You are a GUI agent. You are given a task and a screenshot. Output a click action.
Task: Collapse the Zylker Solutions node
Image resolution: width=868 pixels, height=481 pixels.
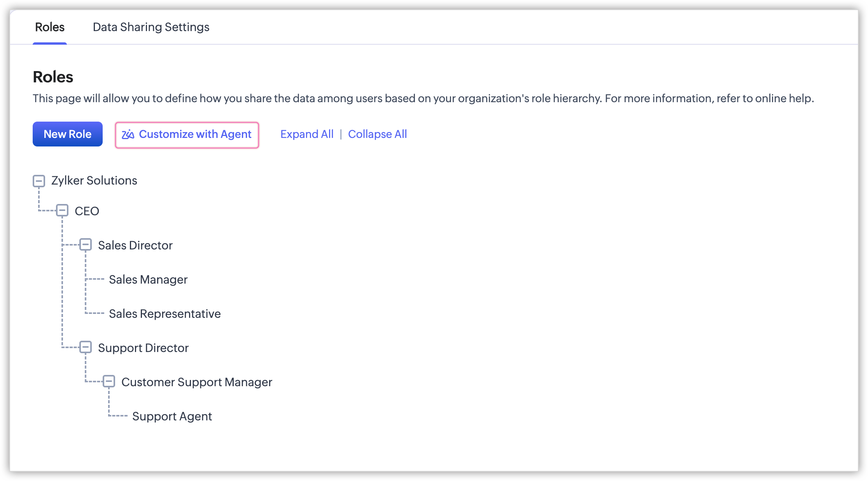click(39, 181)
